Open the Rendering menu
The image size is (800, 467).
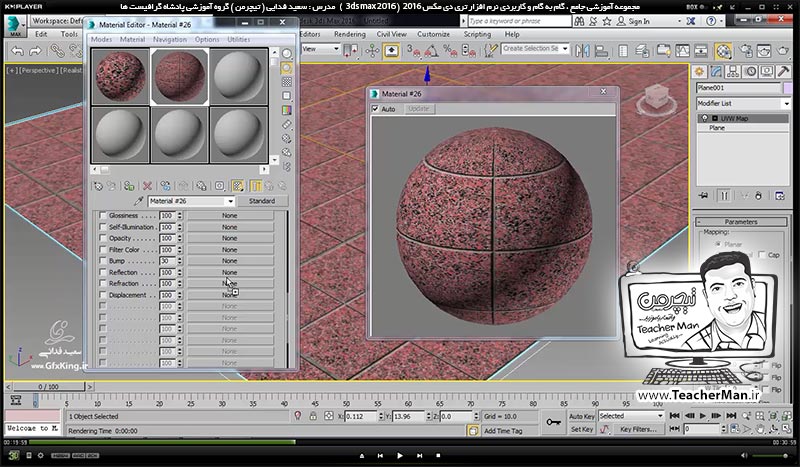pos(349,34)
